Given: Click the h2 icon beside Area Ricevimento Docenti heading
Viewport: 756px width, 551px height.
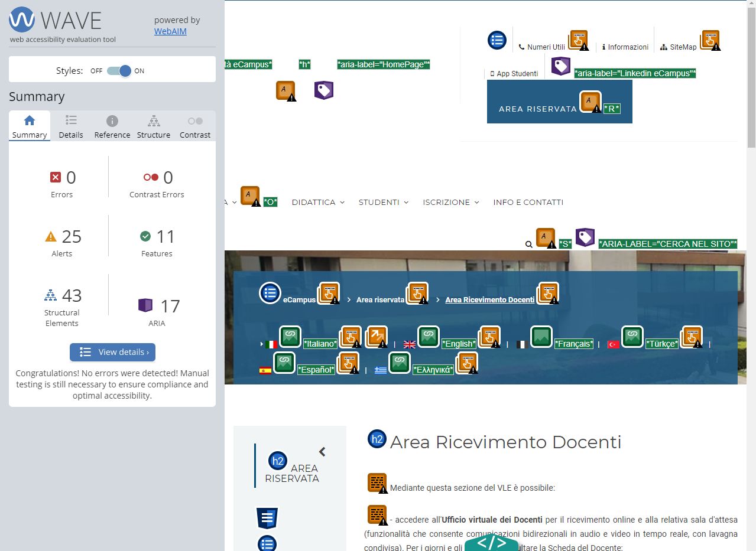Looking at the screenshot, I should click(x=377, y=439).
